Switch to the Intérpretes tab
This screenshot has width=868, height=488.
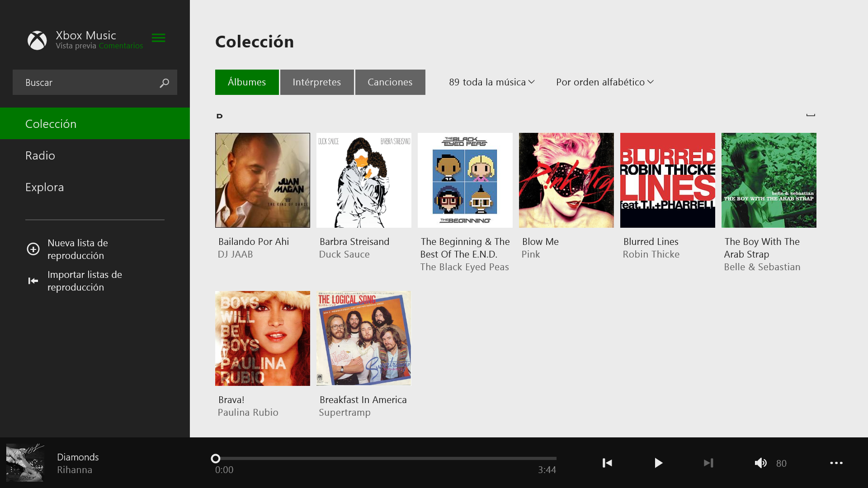click(316, 82)
